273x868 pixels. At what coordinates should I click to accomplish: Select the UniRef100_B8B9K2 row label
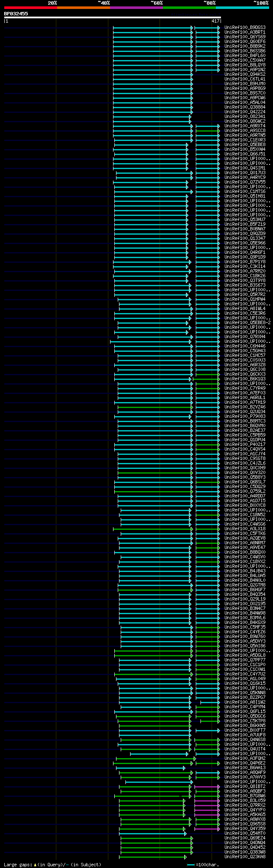click(245, 46)
